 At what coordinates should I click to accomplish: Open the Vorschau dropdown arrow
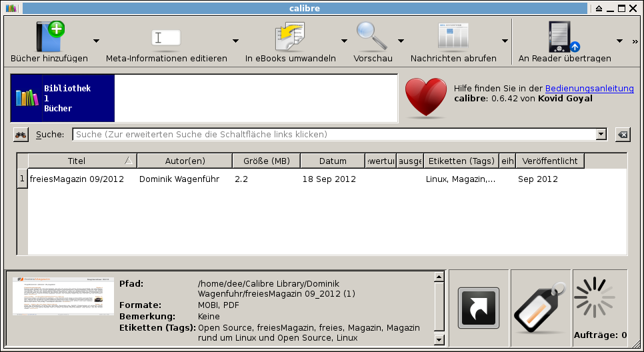click(x=401, y=41)
